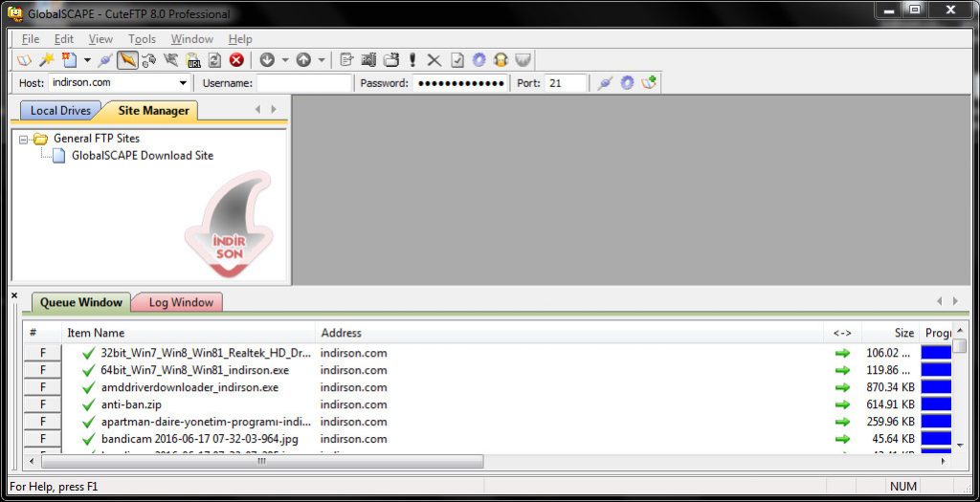Select GlobalSCAPE Download Site entry

[142, 156]
